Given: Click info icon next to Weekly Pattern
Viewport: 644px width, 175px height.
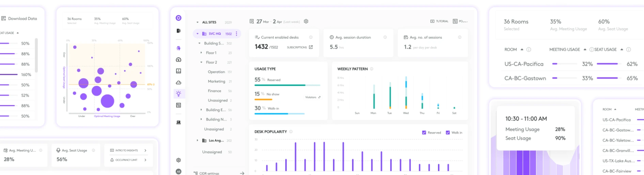Looking at the screenshot, I should pyautogui.click(x=372, y=69).
